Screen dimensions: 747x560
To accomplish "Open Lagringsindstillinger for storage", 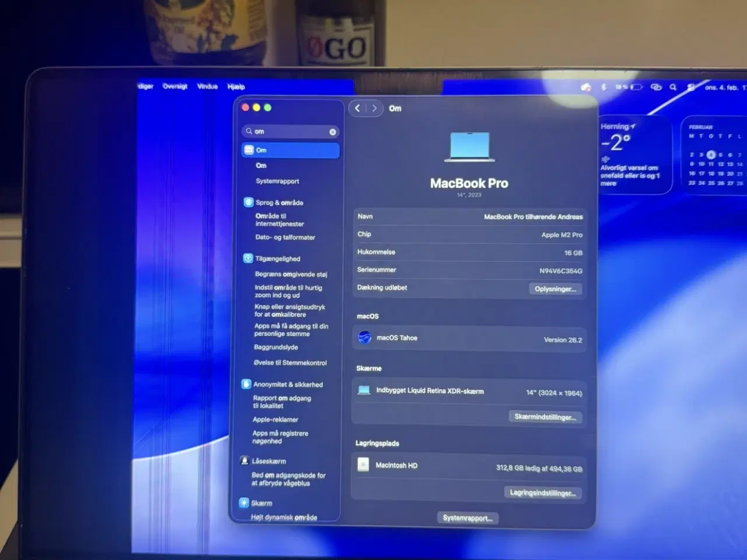I will click(x=542, y=492).
